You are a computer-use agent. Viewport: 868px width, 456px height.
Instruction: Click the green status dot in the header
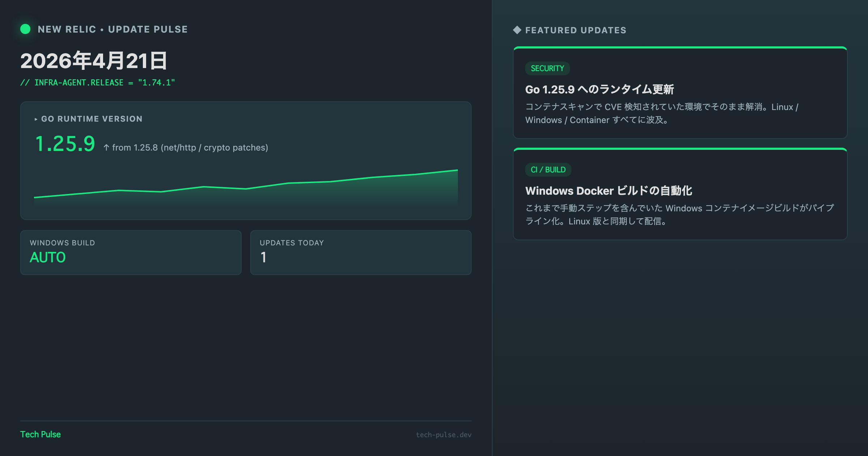pos(25,29)
